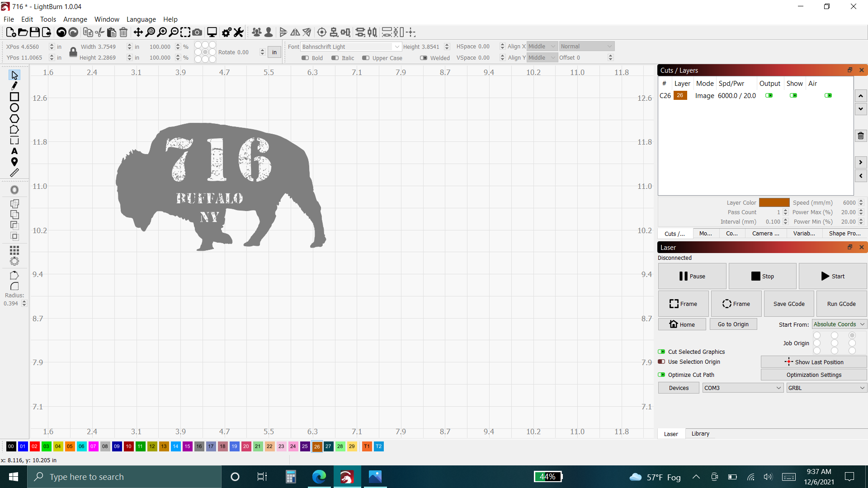Open Start From Absolute Coords dropdown
The width and height of the screenshot is (868, 488).
839,324
